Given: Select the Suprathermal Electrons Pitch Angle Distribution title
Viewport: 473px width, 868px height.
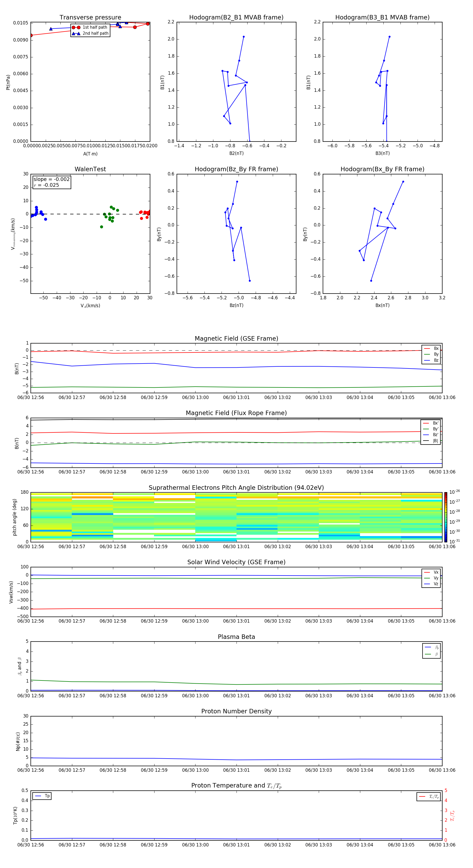Looking at the screenshot, I should coord(236,488).
